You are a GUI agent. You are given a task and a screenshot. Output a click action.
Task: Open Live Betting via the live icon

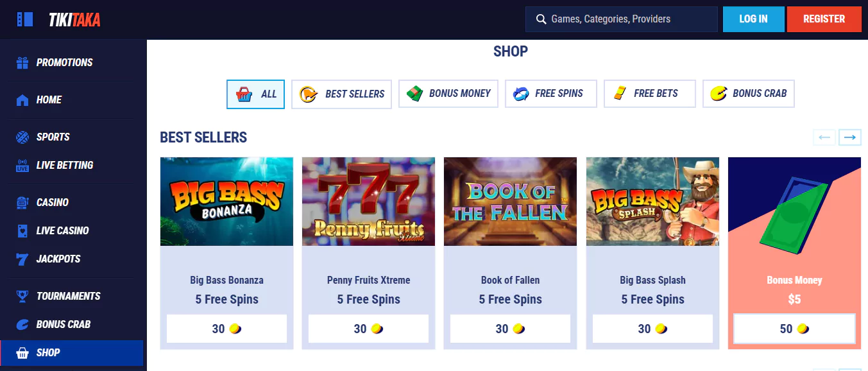point(22,166)
